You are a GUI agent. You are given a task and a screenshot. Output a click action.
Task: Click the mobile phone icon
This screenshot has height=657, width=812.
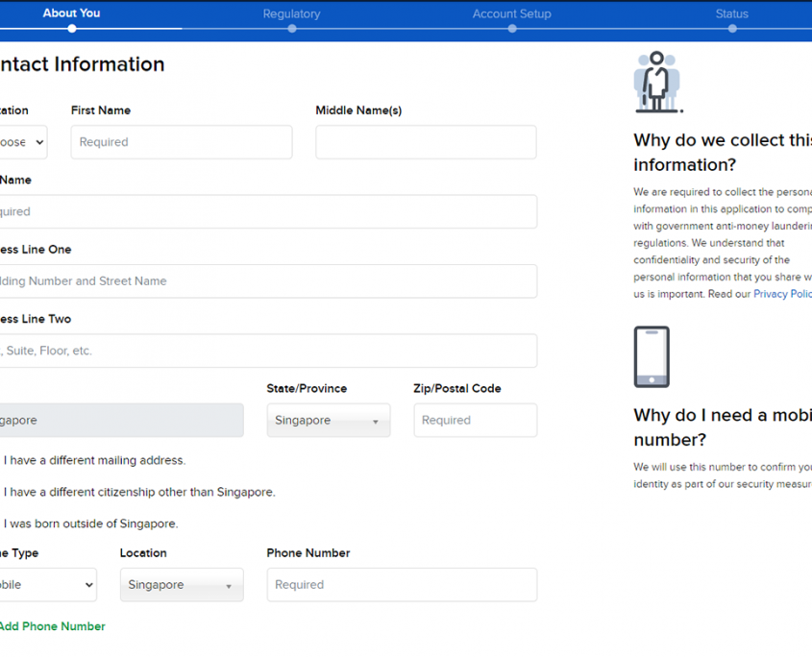coord(652,357)
